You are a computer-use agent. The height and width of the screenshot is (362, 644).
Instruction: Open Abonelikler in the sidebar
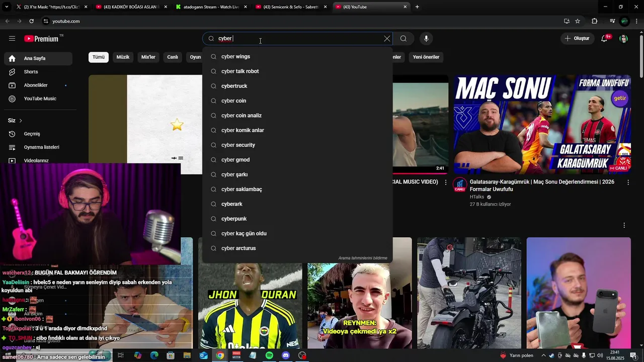[x=38, y=85]
